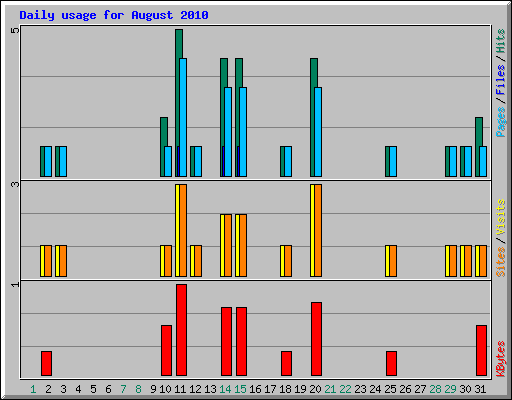Click the red KBytes bar for day 18
The image size is (512, 400).
coord(286,363)
